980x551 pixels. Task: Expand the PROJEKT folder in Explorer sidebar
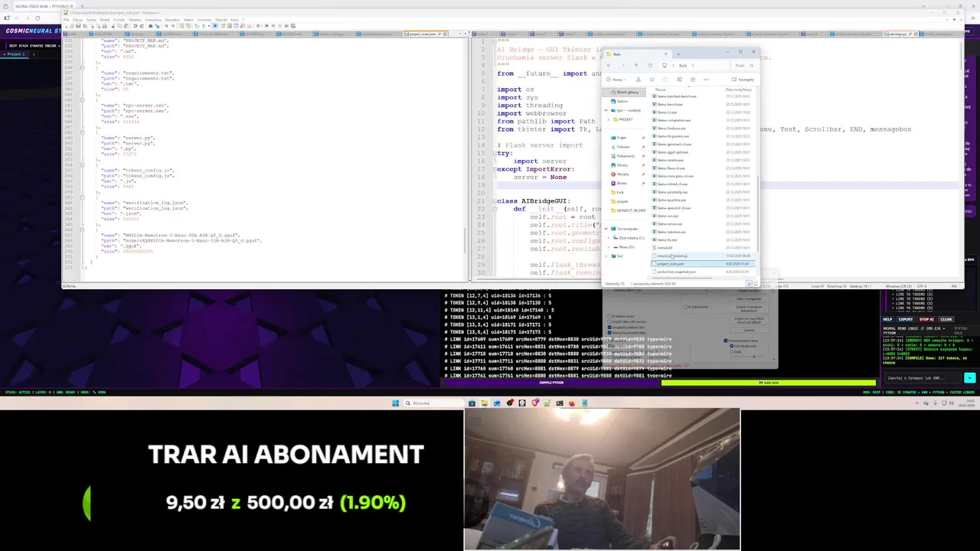pos(608,119)
